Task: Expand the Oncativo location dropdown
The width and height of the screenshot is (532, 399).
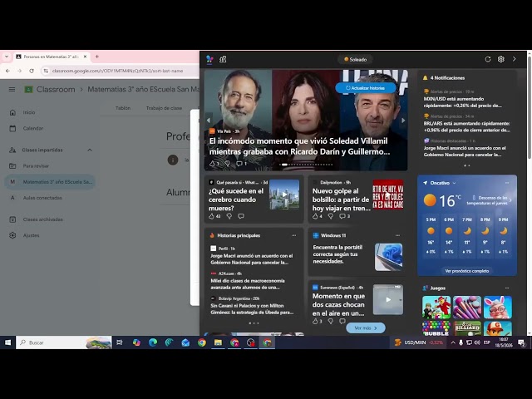Action: coord(454,183)
